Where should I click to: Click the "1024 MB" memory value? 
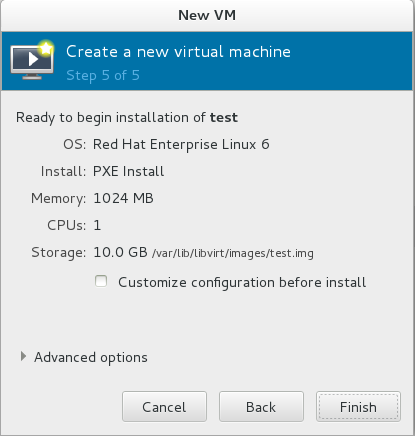[x=123, y=198]
